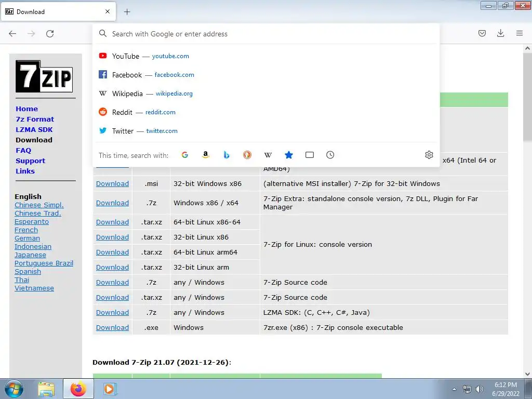Click the Firefox taskbar icon
532x399 pixels.
click(78, 389)
